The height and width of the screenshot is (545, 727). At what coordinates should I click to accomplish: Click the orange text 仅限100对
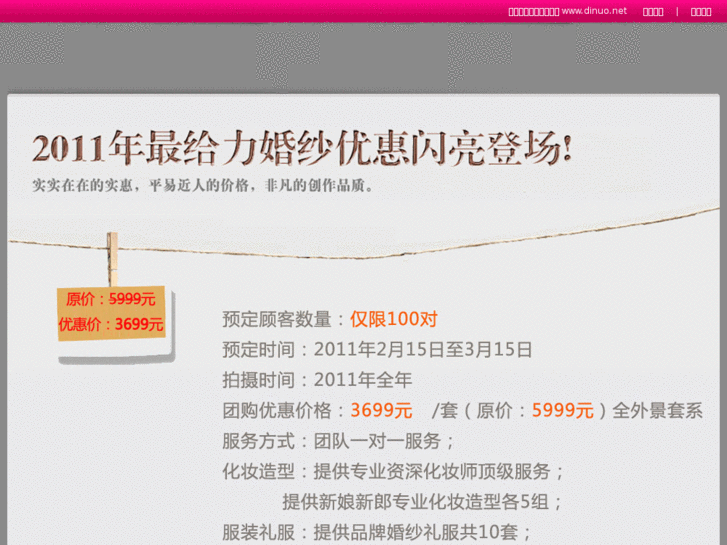(394, 319)
